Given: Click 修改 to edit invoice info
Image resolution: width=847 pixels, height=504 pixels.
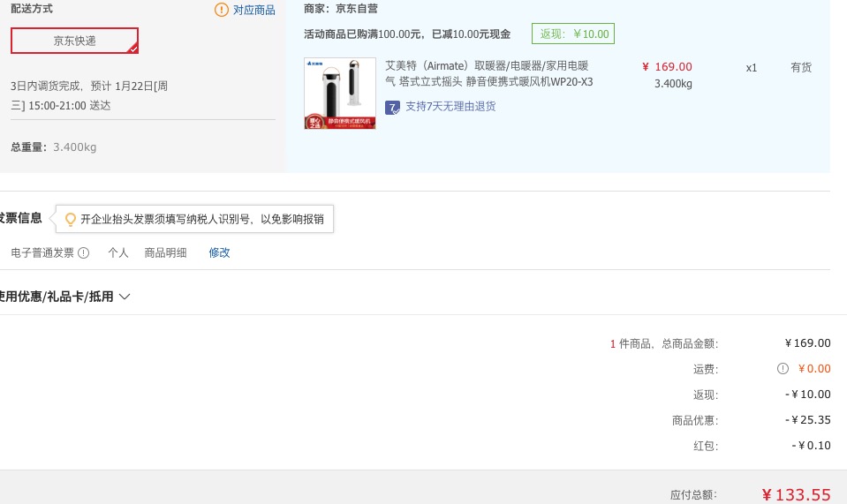Looking at the screenshot, I should point(219,252).
